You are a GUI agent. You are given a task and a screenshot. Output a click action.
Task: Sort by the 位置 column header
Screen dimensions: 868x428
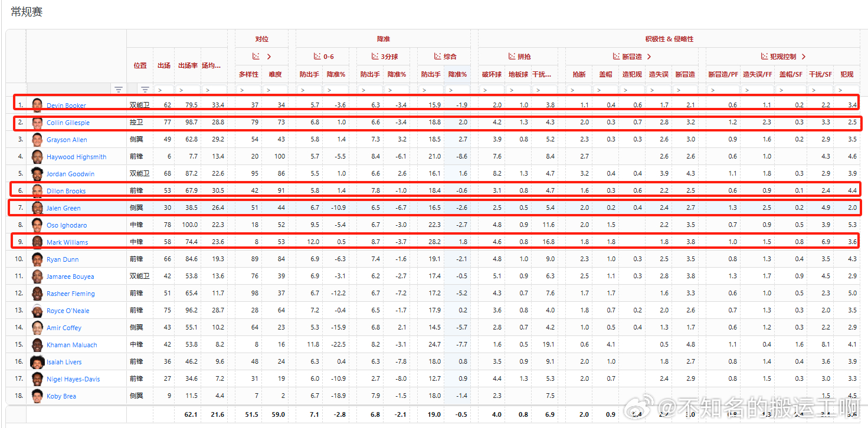140,65
